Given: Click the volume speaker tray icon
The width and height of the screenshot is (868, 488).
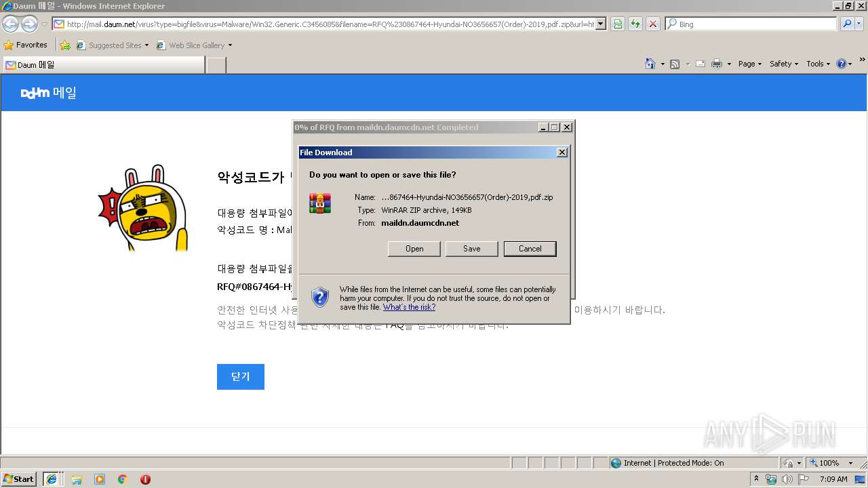Looking at the screenshot, I should pos(787,479).
